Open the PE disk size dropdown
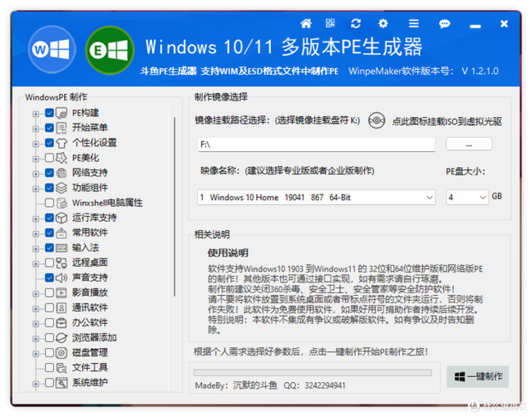Screen dimensions: 532x417 (483, 196)
